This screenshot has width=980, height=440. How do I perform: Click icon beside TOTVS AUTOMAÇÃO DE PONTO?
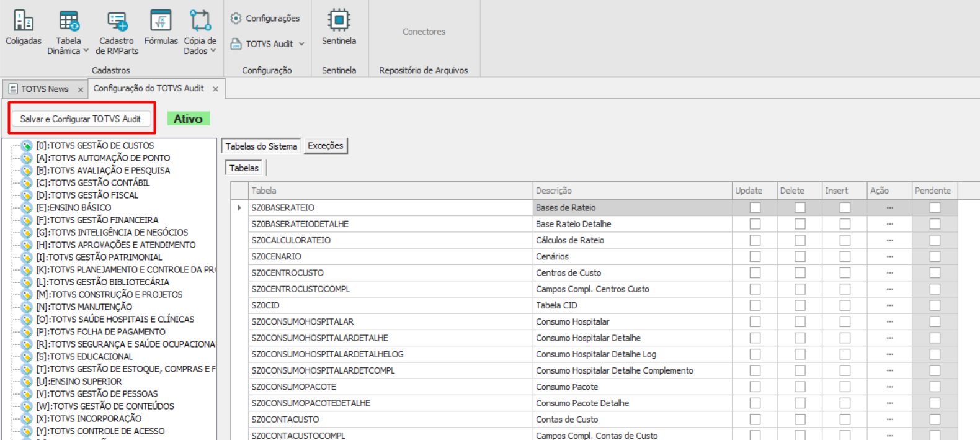click(27, 158)
